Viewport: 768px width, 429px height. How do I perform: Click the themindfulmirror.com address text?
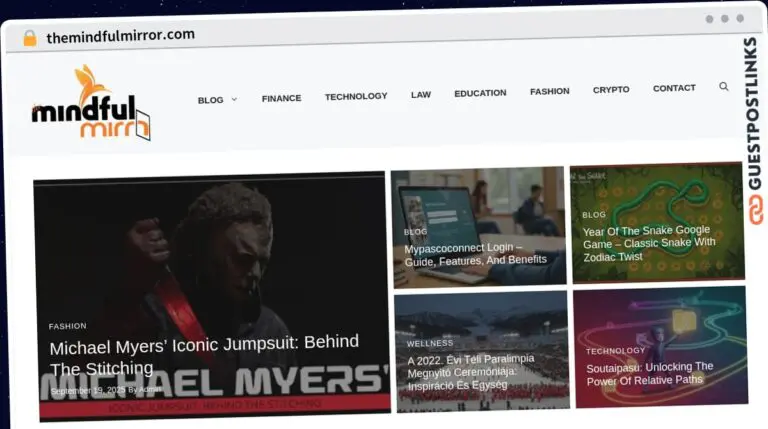(120, 36)
